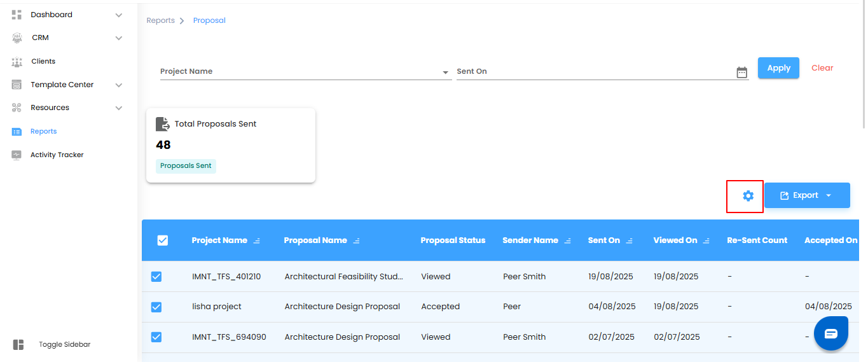Click the Reports breadcrumb link
The width and height of the screenshot is (868, 362).
(160, 20)
